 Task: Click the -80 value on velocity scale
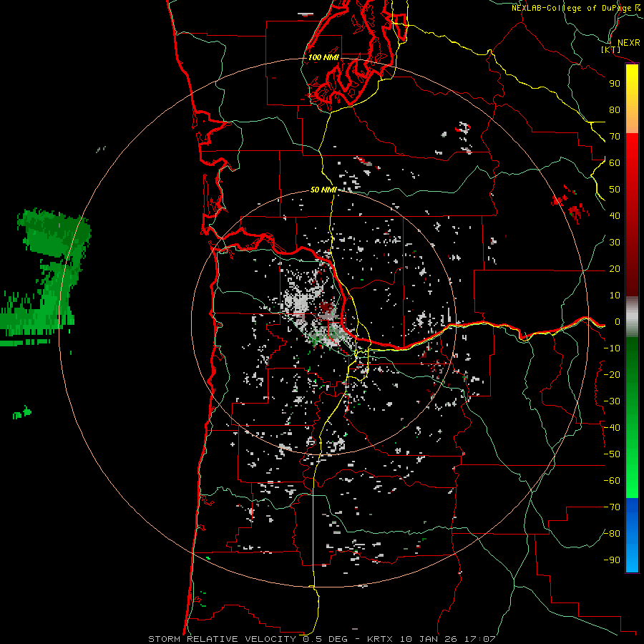(612, 534)
